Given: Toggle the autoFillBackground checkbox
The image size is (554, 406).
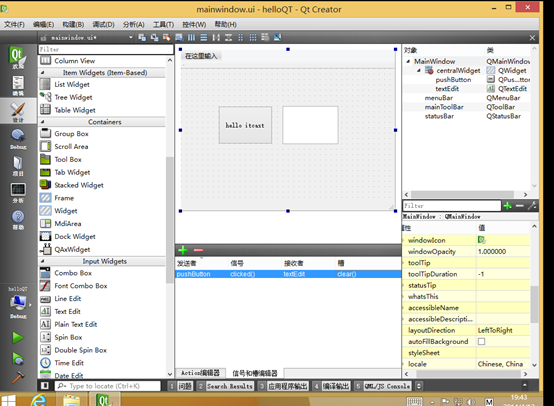Looking at the screenshot, I should pos(481,342).
